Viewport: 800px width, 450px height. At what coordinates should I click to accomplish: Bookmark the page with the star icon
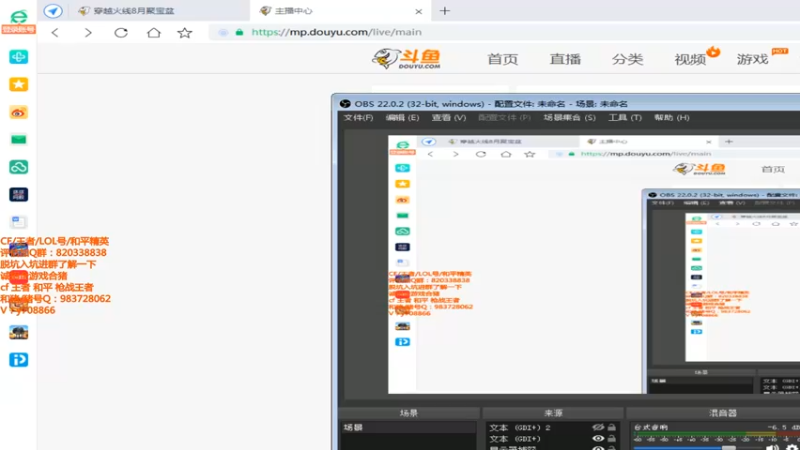(x=185, y=33)
